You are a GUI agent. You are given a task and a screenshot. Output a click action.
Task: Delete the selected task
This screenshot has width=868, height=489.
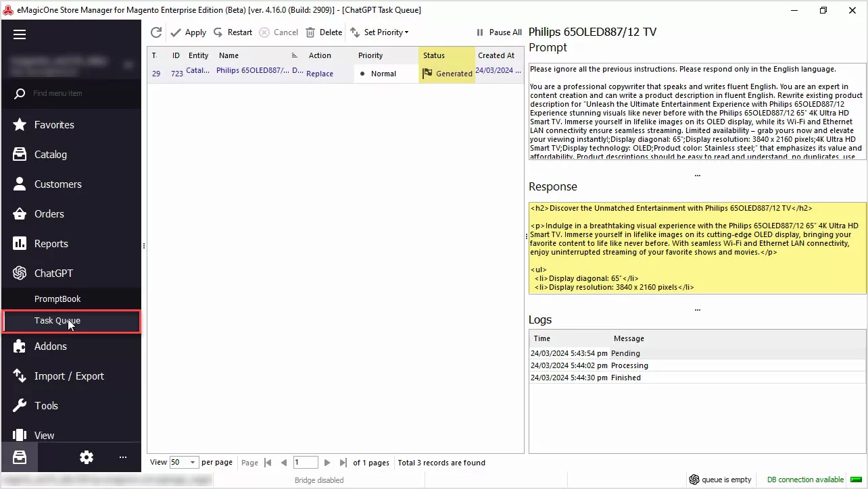pos(324,32)
